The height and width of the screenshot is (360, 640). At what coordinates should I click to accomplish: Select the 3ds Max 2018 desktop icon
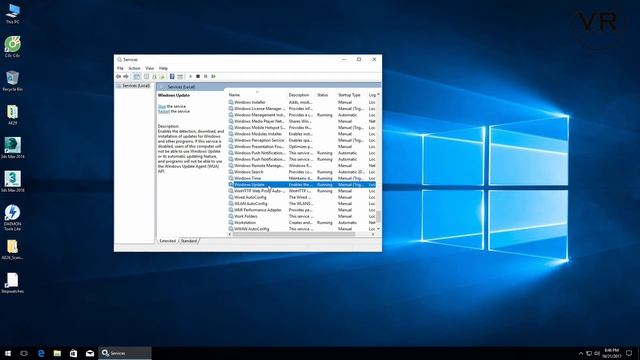point(12,182)
